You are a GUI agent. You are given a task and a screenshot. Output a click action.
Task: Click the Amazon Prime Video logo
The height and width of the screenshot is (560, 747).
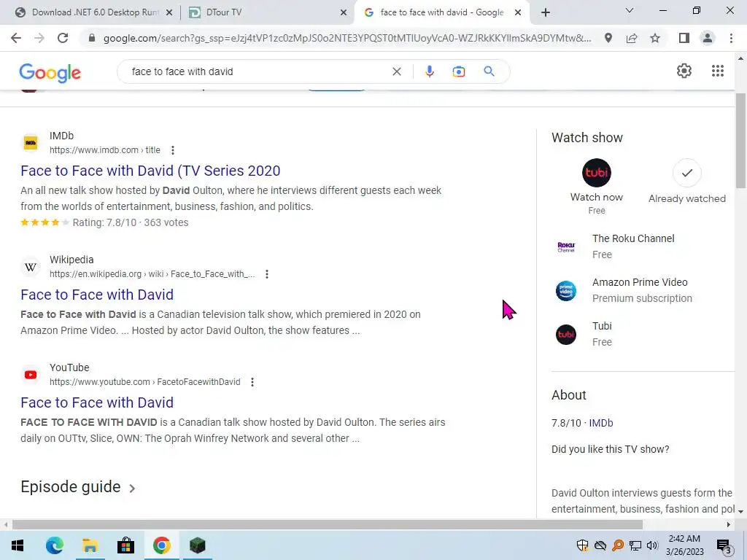566,290
